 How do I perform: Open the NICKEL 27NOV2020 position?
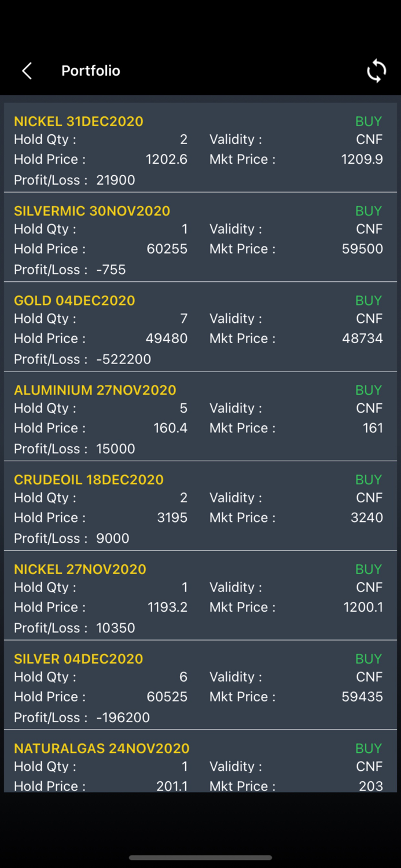coord(80,569)
